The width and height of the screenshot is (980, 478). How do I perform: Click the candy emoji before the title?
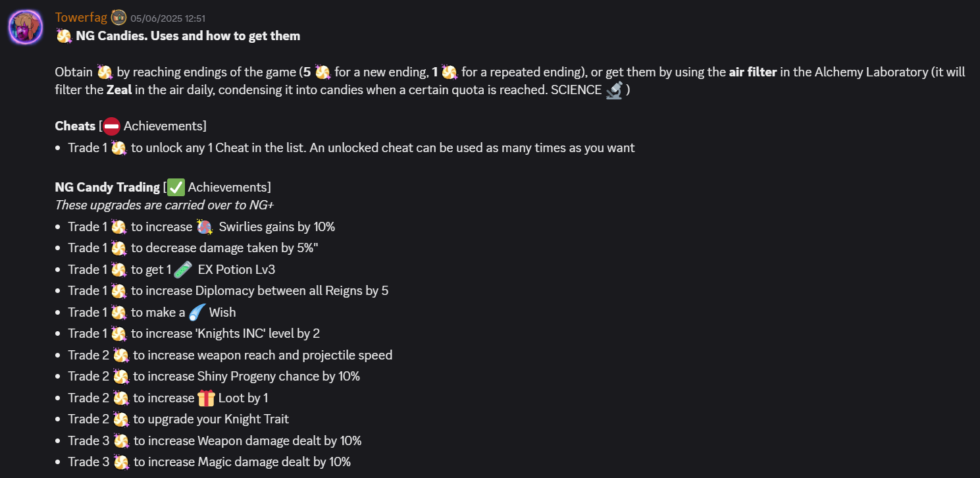pyautogui.click(x=64, y=36)
